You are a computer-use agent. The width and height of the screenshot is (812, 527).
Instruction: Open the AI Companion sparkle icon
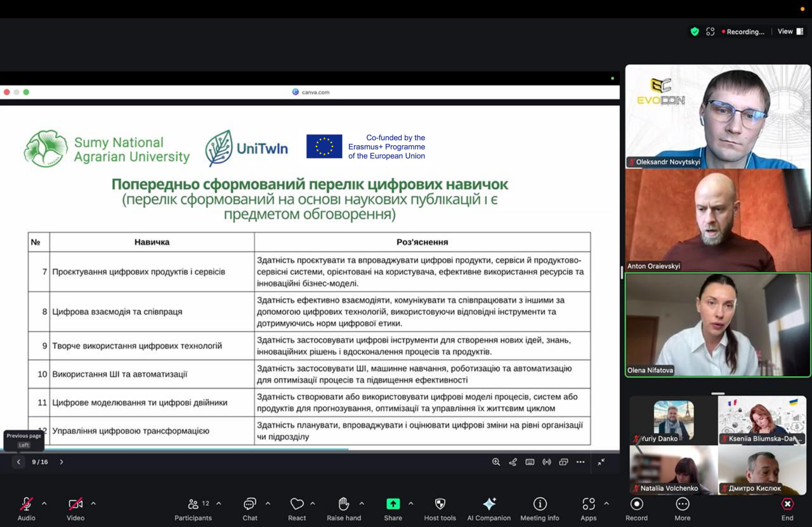click(489, 504)
